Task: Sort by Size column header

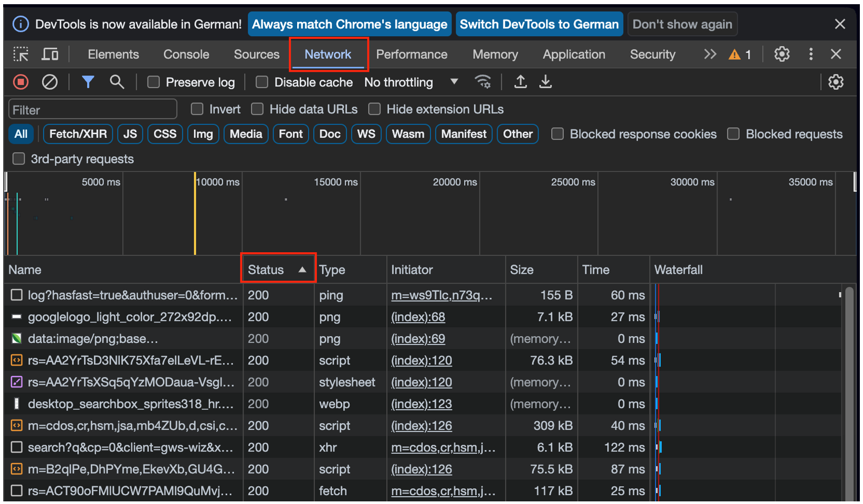Action: point(541,270)
